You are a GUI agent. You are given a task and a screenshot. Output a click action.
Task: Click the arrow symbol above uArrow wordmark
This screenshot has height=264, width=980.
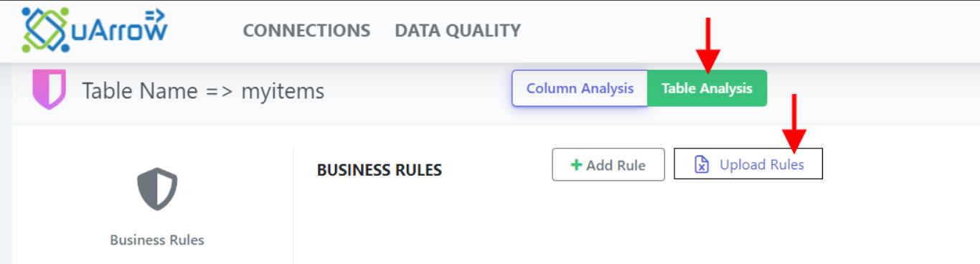(154, 15)
